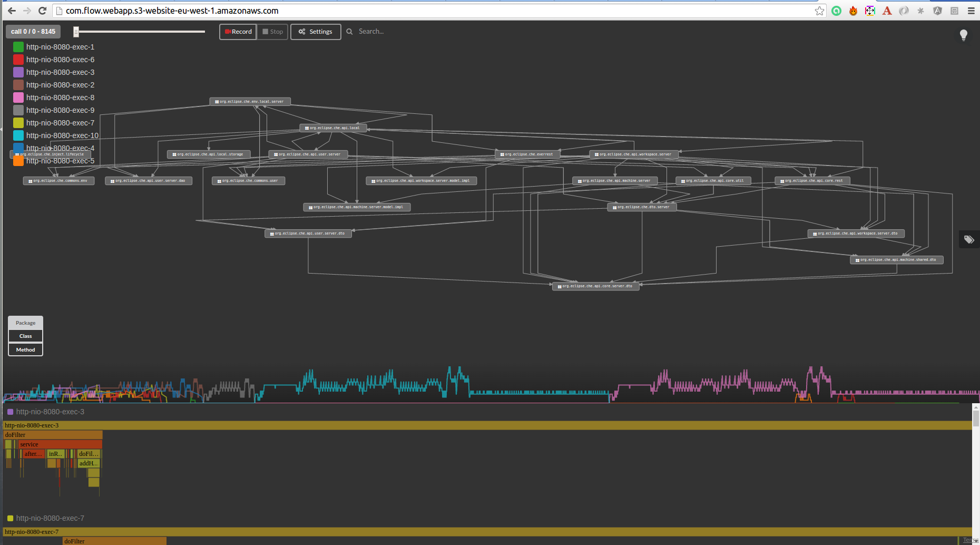Switch to the Method view

click(x=25, y=349)
